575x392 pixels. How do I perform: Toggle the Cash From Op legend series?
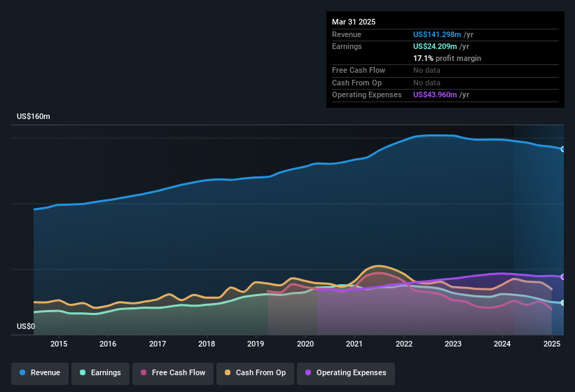coord(255,373)
